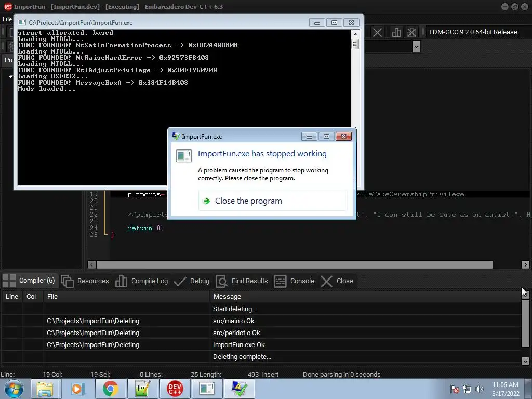Click the toolbar bar-chart profile icon
This screenshot has height=399, width=532.
click(x=396, y=33)
